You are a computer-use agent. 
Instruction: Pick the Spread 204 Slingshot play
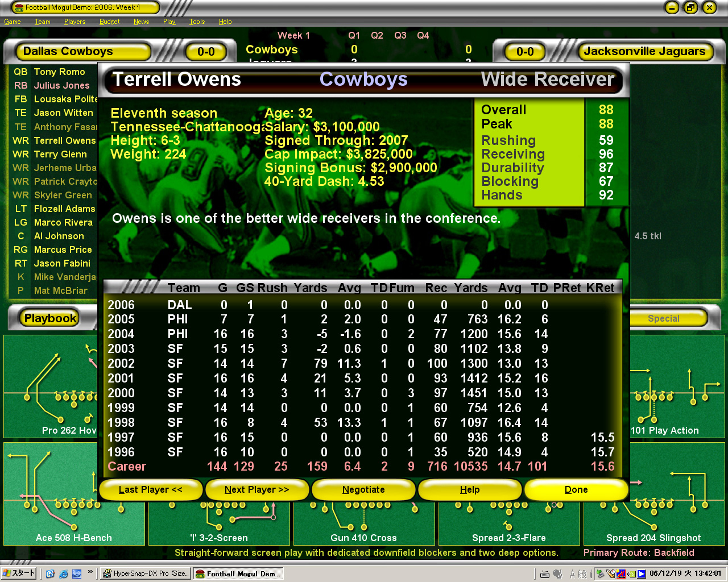(654, 494)
